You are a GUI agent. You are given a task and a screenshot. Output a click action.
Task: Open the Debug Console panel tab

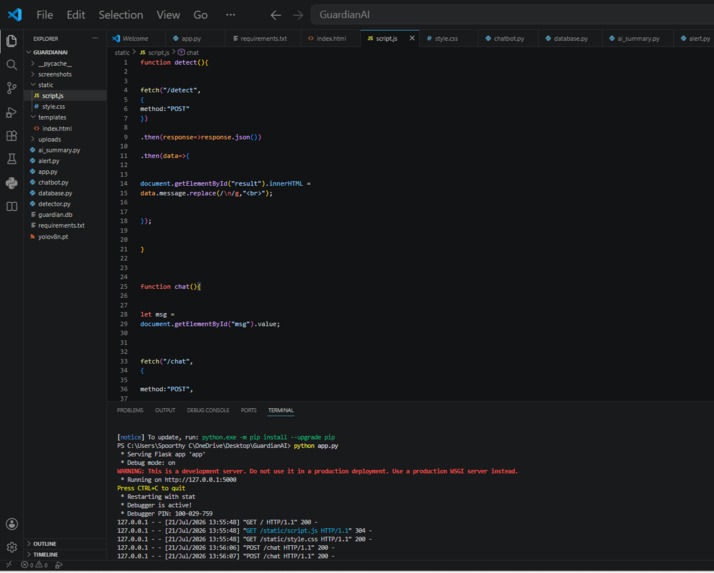tap(208, 410)
